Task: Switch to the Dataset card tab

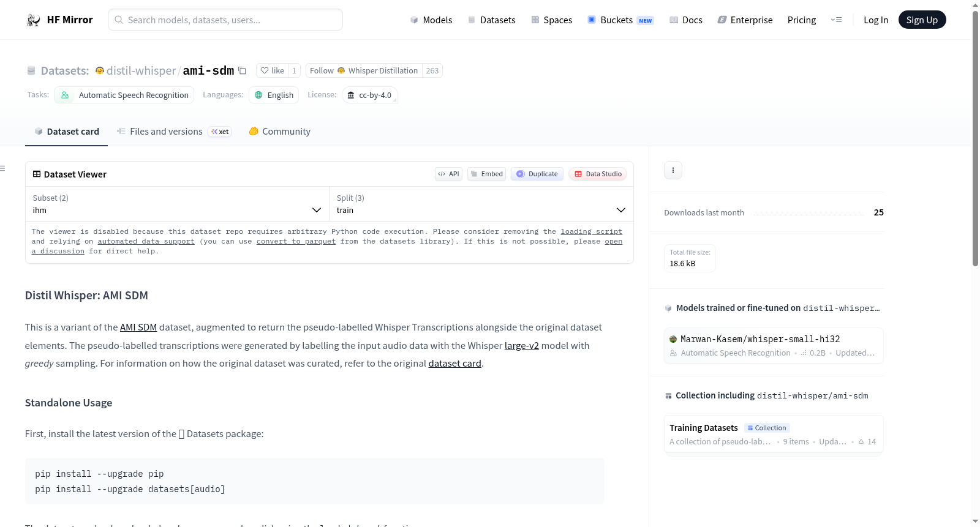Action: tap(66, 132)
